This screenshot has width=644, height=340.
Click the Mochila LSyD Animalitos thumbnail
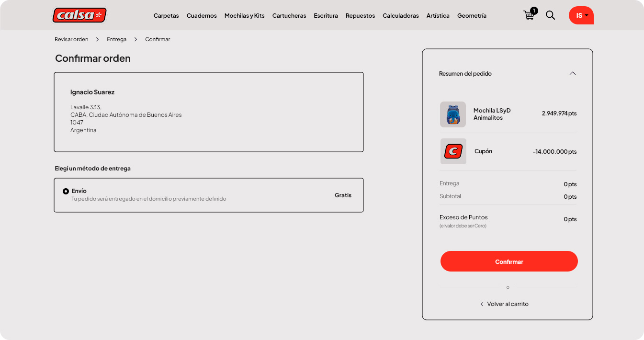point(452,114)
